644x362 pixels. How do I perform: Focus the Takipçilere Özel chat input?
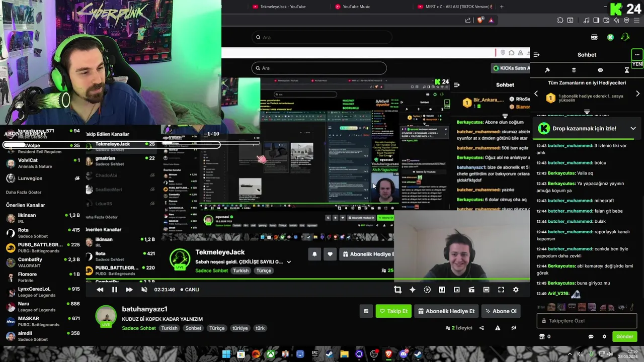click(x=587, y=321)
